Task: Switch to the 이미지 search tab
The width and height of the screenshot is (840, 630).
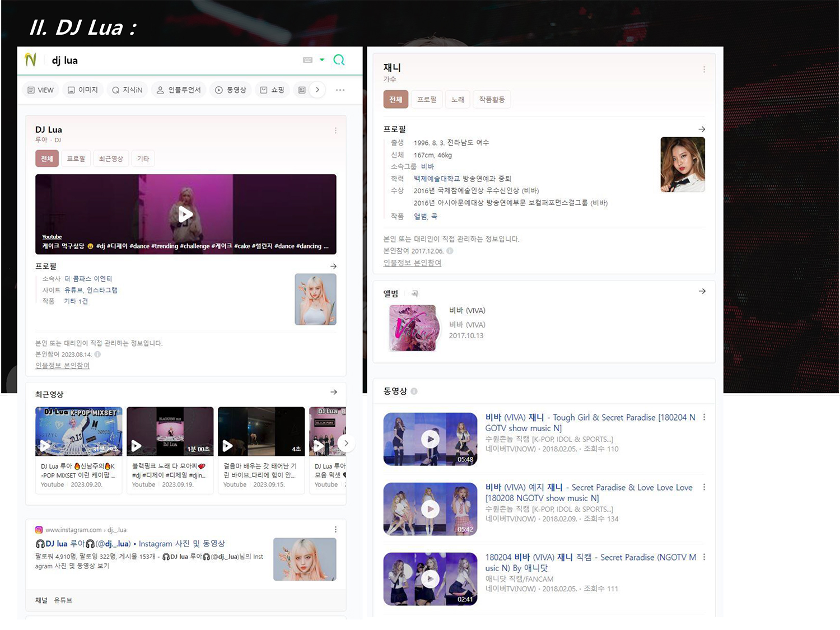Action: pos(83,90)
